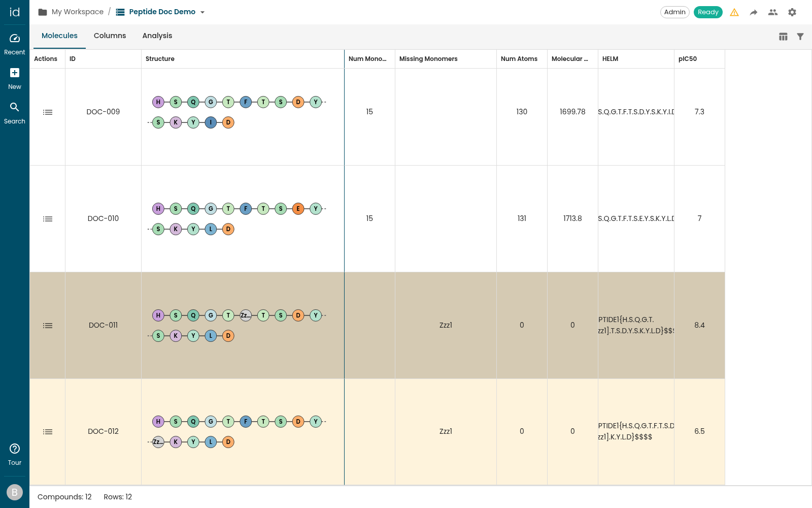Viewport: 812px width, 508px height.
Task: Open actions menu for DOC-012
Action: coord(48,432)
